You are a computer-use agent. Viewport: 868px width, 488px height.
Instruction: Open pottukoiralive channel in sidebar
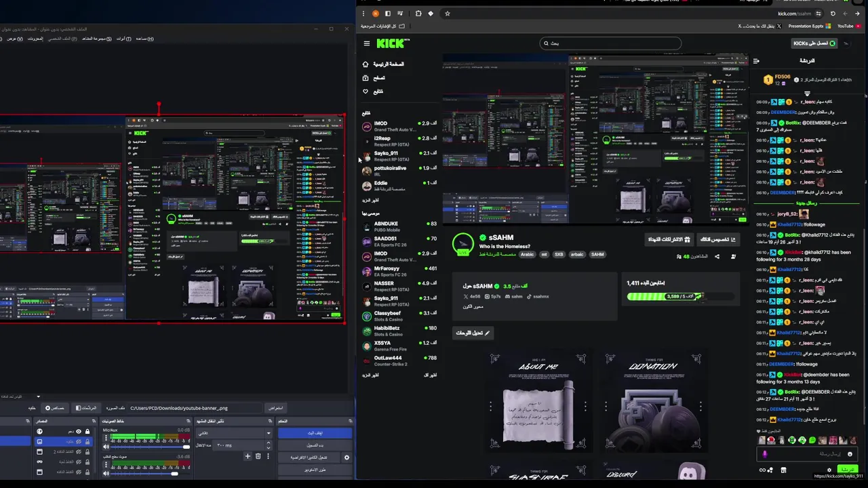[x=400, y=171]
